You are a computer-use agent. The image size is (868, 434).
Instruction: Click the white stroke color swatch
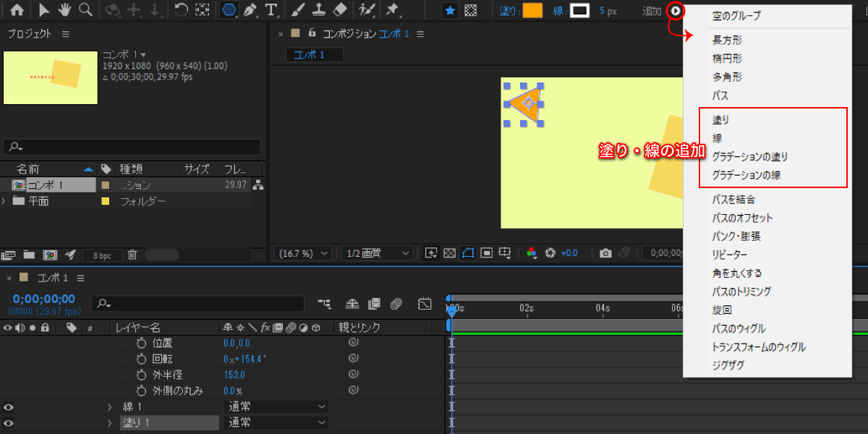pos(580,11)
